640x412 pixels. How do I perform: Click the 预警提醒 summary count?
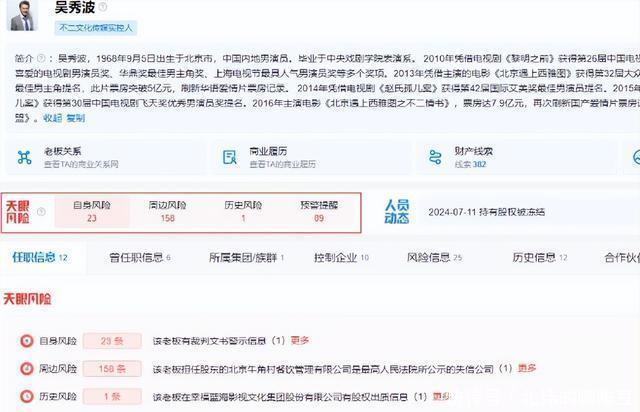click(x=318, y=217)
